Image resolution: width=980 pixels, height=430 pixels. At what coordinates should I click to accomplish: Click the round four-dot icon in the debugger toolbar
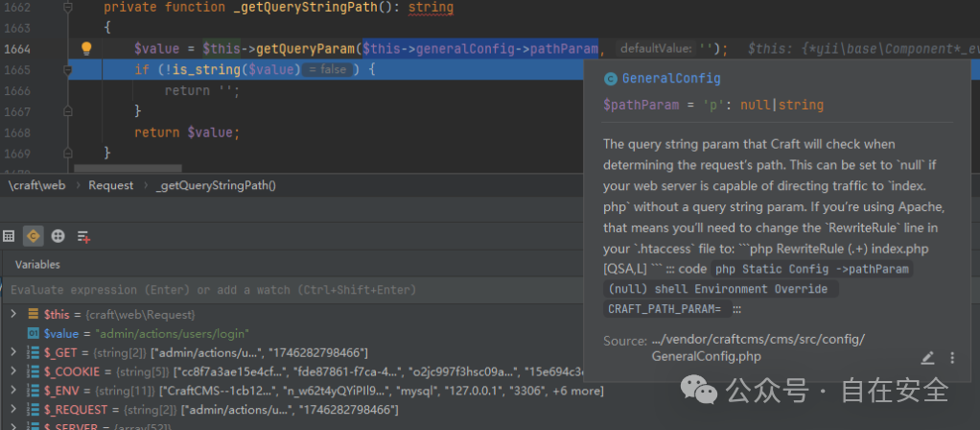[58, 236]
